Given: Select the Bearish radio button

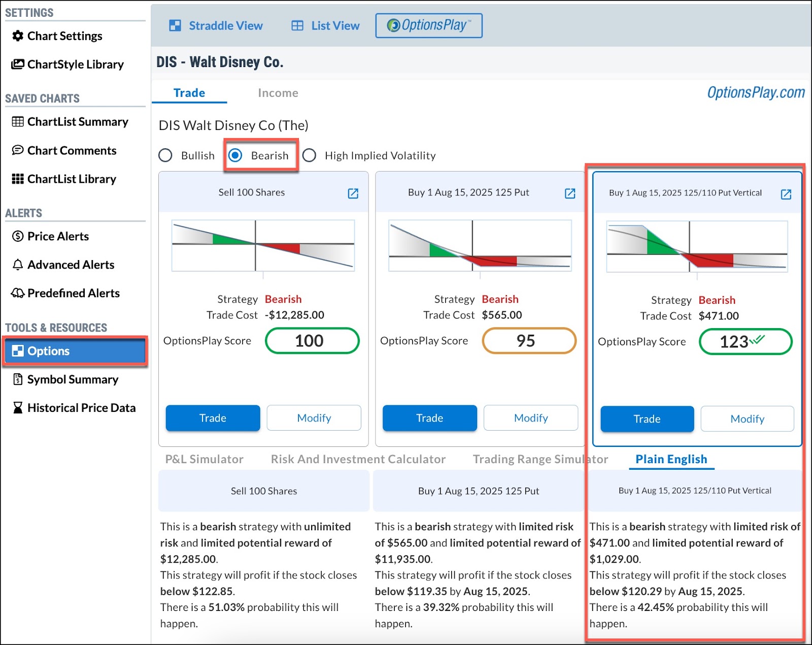Looking at the screenshot, I should tap(235, 155).
